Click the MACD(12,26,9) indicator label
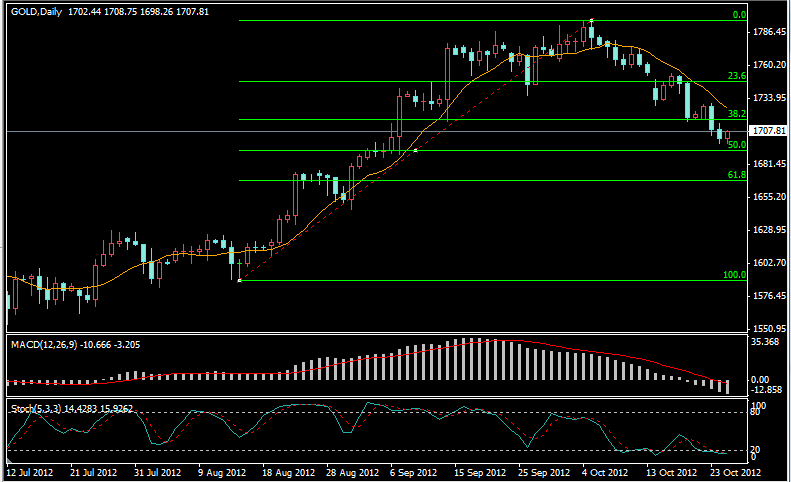The height and width of the screenshot is (482, 791). (x=44, y=345)
